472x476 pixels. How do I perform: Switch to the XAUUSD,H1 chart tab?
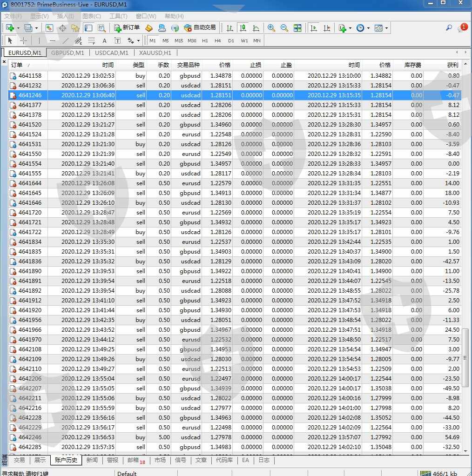coord(155,53)
